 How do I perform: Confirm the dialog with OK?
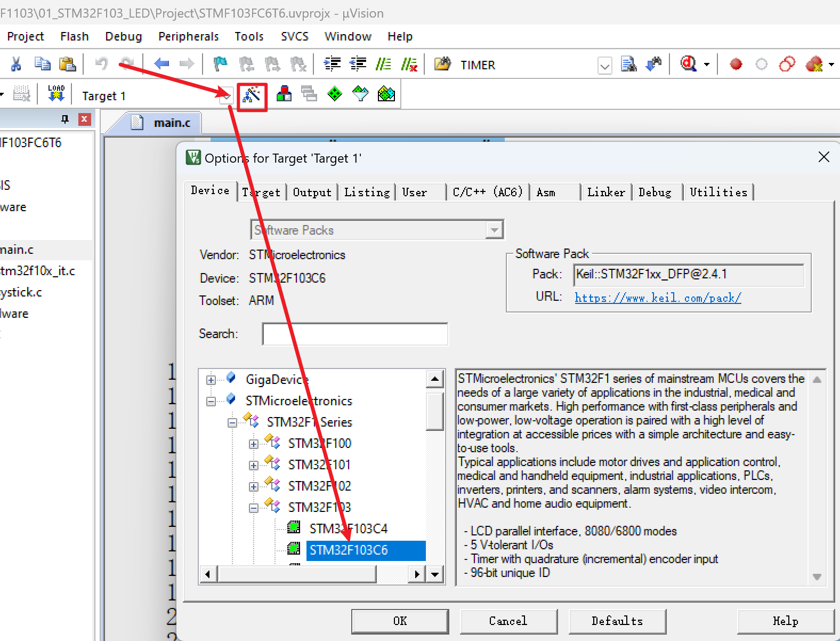coord(400,621)
